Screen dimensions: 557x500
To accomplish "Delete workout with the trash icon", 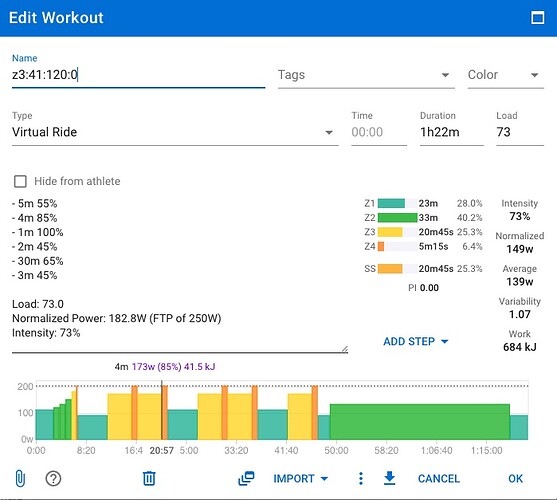I will [149, 478].
